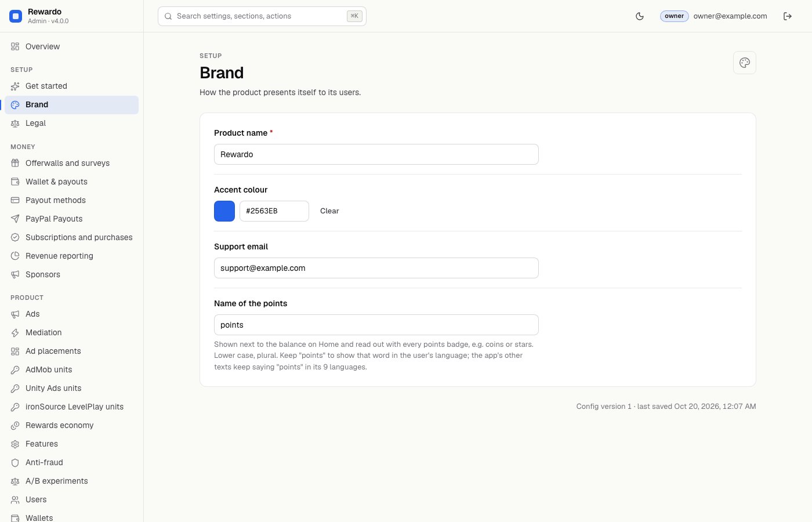This screenshot has width=812, height=522.
Task: Click the ⌘K shortcut badge
Action: [x=354, y=16]
